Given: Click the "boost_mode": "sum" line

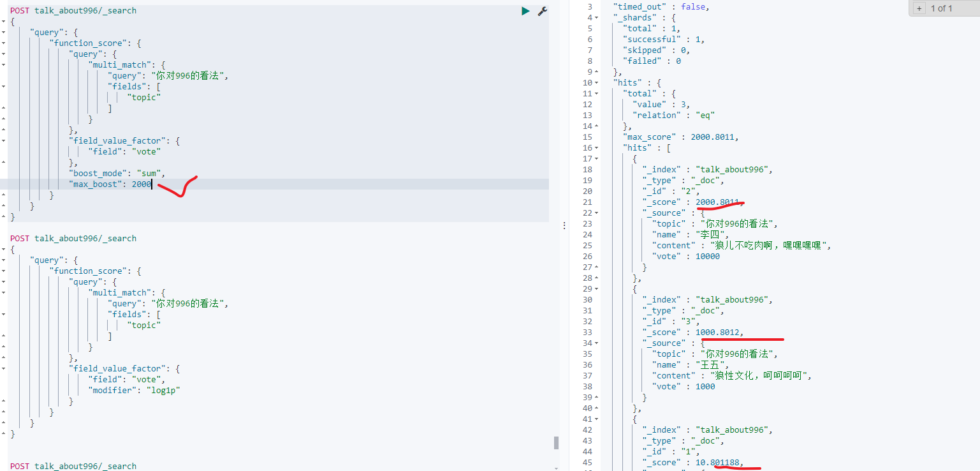Looking at the screenshot, I should click(117, 174).
